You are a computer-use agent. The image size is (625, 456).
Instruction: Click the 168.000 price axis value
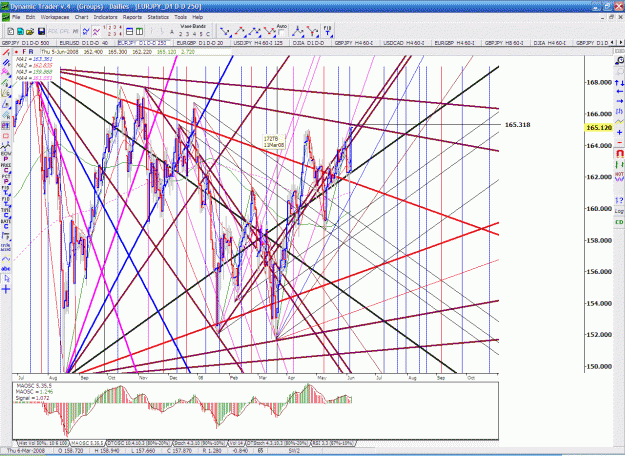599,83
